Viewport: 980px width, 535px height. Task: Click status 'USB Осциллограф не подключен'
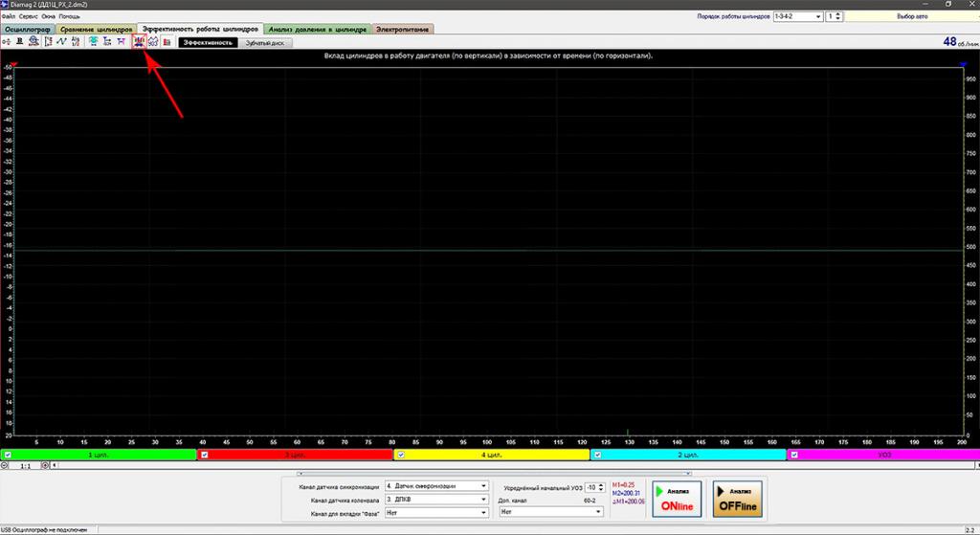point(44,530)
